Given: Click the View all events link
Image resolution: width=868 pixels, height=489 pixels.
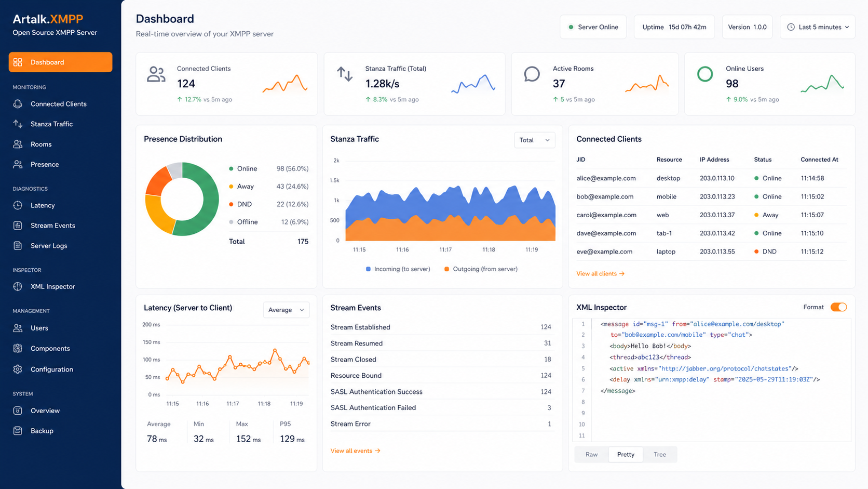Looking at the screenshot, I should point(355,451).
